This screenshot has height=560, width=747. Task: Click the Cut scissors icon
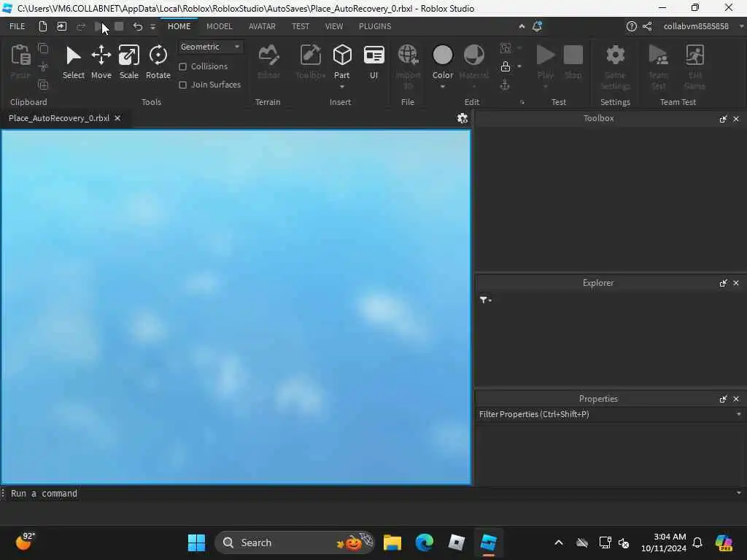[x=43, y=66]
